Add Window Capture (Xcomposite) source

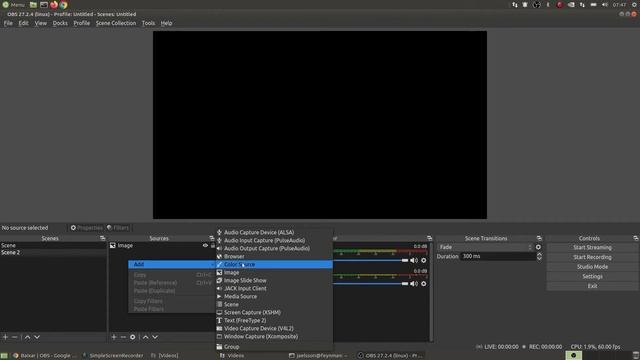pos(274,336)
